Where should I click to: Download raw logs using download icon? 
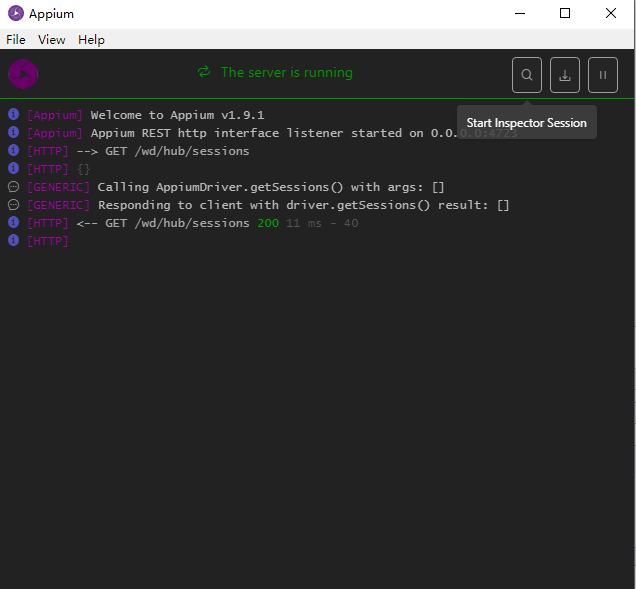[x=565, y=75]
